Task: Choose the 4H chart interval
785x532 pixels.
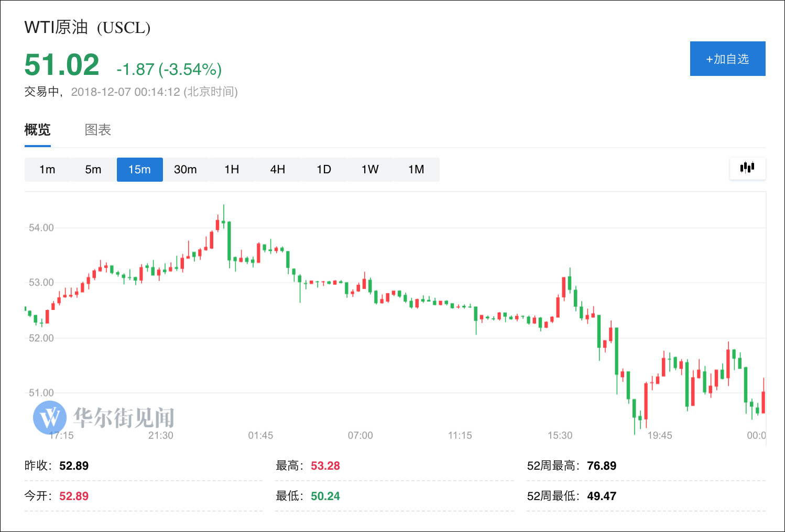Action: [278, 169]
